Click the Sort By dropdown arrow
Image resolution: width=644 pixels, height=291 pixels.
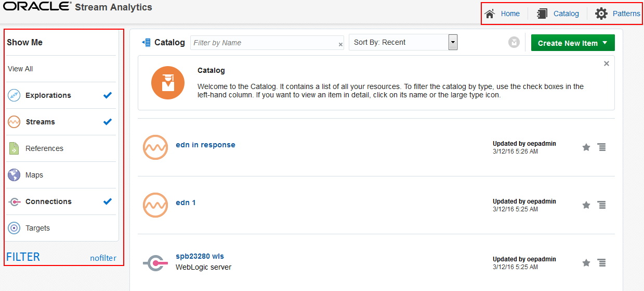453,42
